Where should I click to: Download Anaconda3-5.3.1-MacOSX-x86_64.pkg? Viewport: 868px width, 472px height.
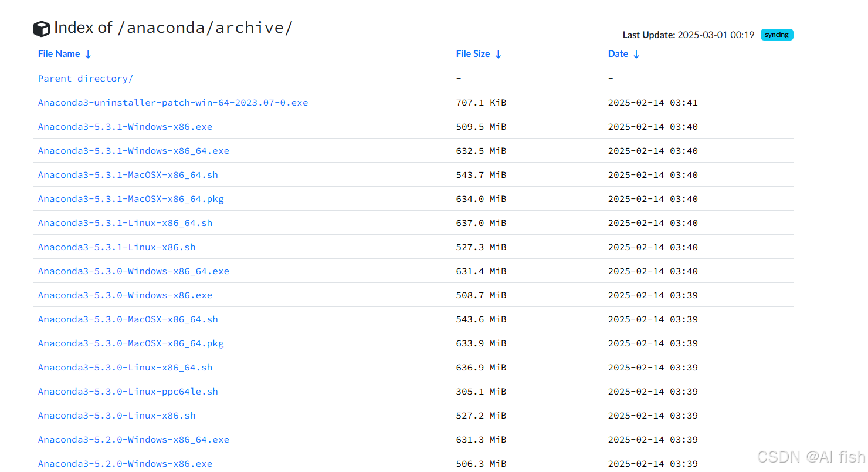pos(131,199)
